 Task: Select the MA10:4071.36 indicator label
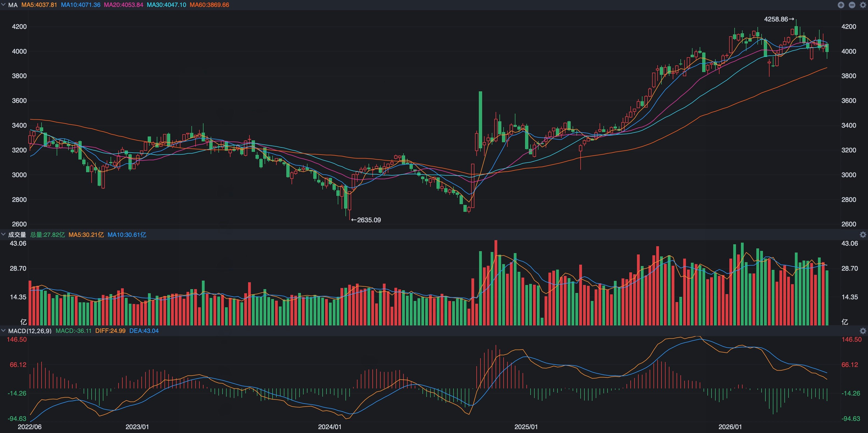[81, 5]
